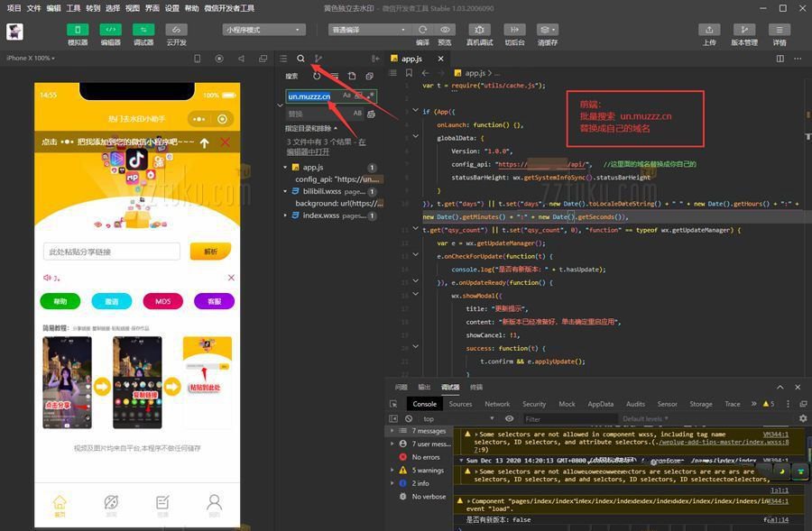
Task: Click the refresh search results icon
Action: (x=317, y=77)
